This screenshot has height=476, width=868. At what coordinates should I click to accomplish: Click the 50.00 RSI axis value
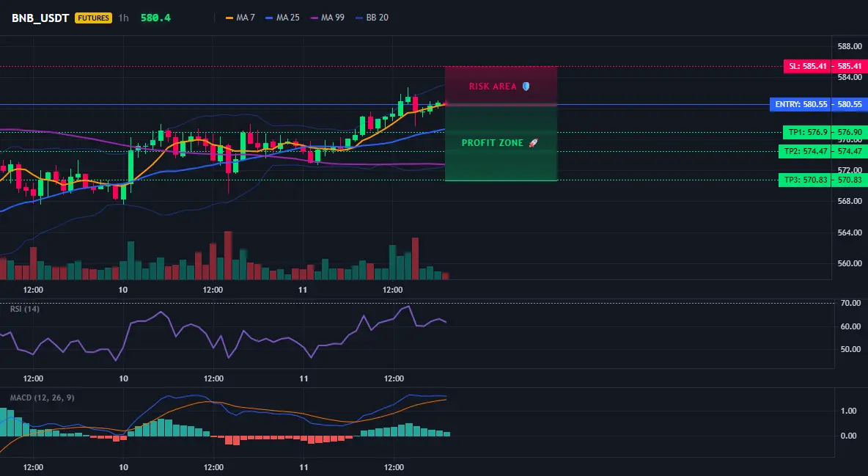pos(851,350)
